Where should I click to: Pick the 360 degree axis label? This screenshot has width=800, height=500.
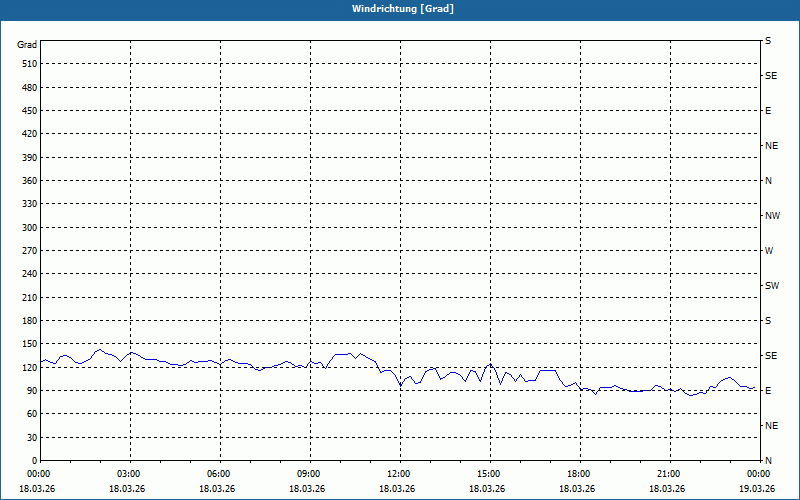30,181
